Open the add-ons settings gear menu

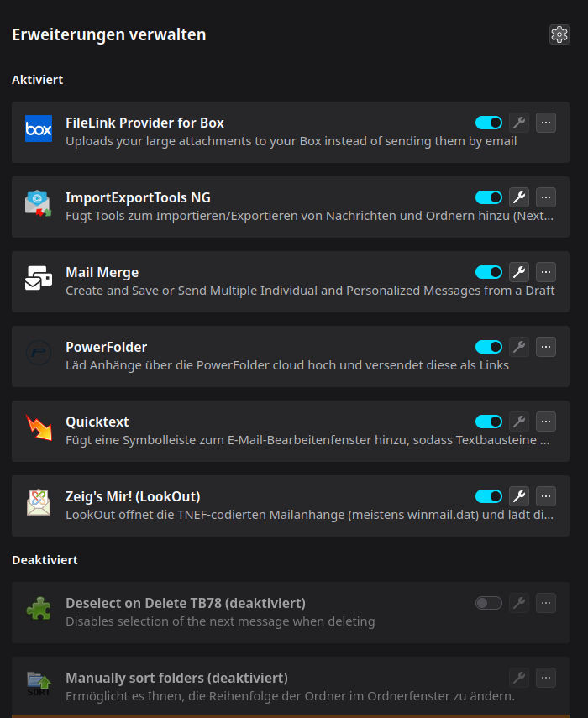(559, 34)
